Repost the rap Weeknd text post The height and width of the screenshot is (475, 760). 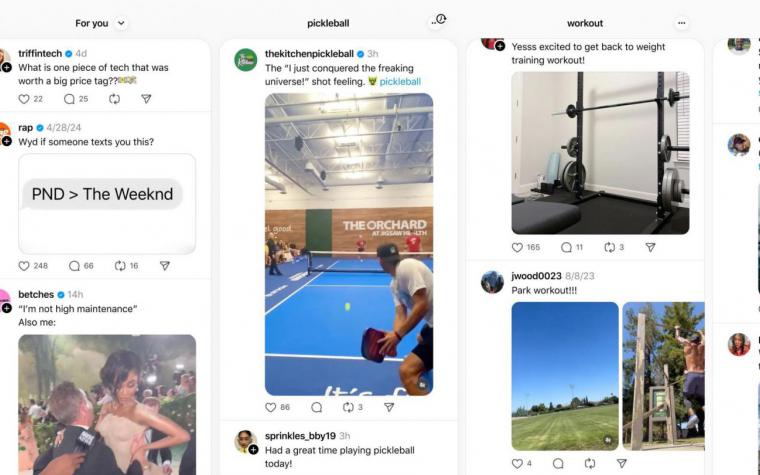point(120,266)
